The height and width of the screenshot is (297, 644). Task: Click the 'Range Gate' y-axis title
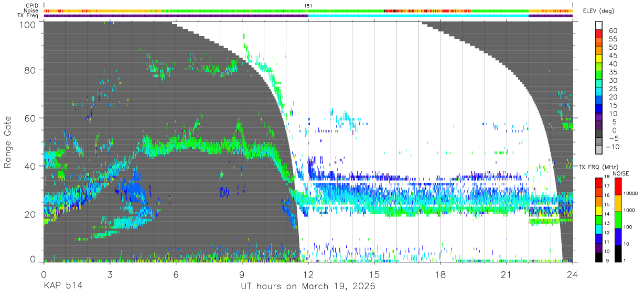pyautogui.click(x=8, y=142)
